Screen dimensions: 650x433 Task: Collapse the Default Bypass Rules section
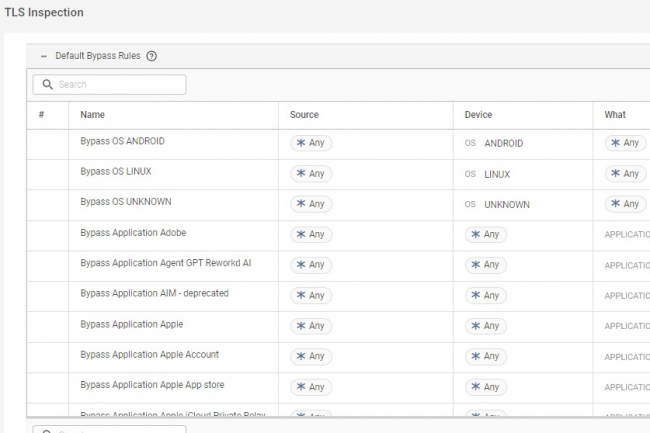44,56
